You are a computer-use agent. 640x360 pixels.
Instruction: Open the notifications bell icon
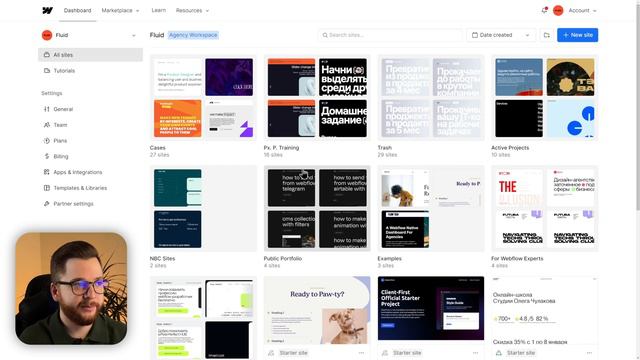[x=544, y=11]
